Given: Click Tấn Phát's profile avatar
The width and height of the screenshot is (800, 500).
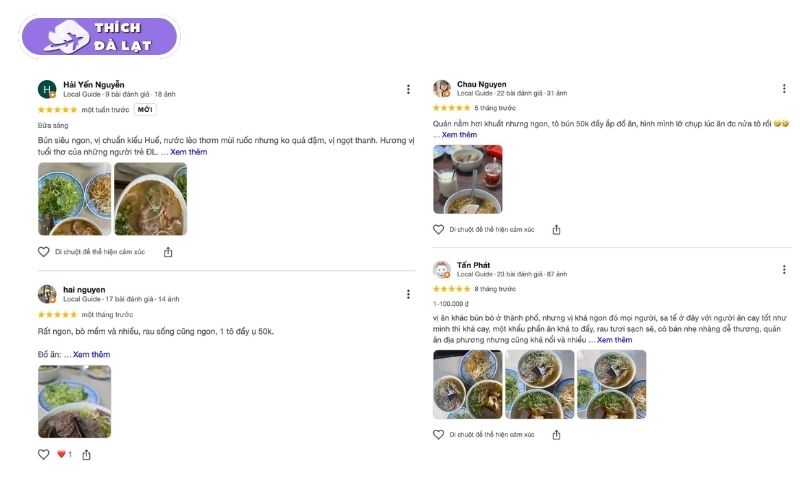Looking at the screenshot, I should (x=441, y=269).
